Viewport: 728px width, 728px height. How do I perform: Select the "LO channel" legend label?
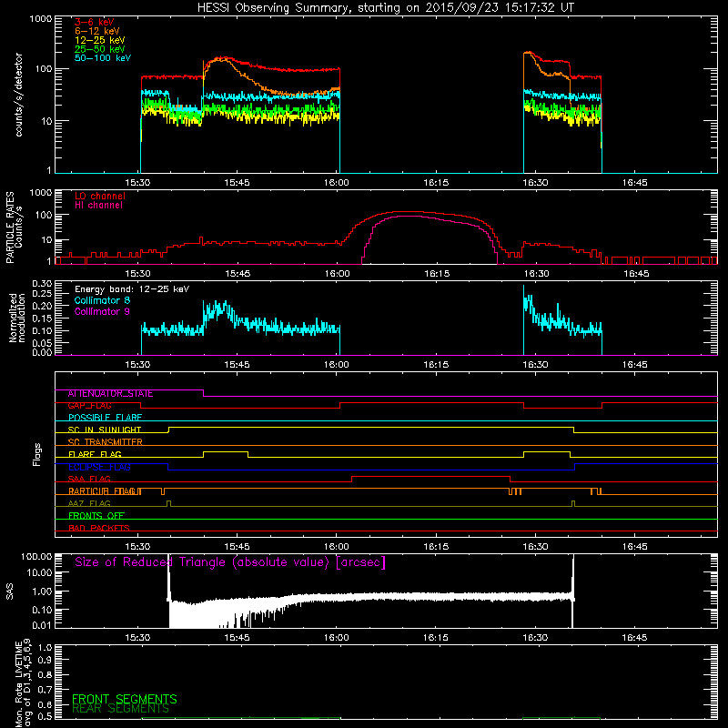click(x=100, y=196)
